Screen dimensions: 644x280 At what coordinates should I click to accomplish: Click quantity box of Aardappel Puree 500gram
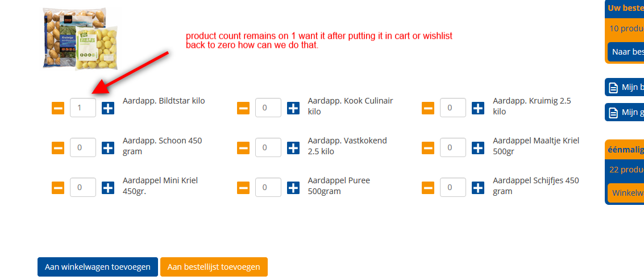pyautogui.click(x=268, y=187)
